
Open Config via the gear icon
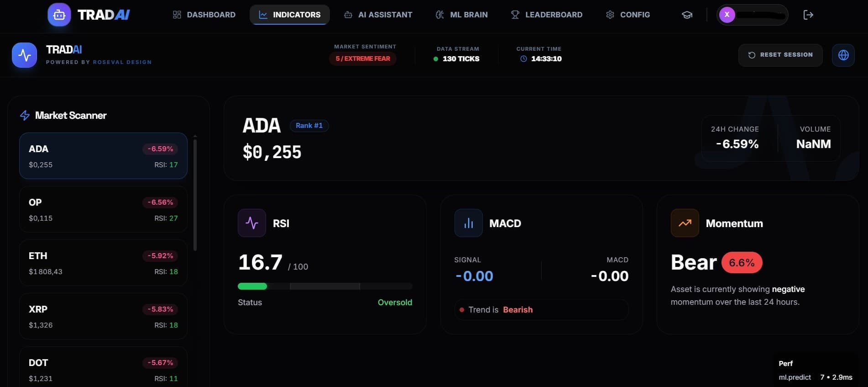(610, 14)
